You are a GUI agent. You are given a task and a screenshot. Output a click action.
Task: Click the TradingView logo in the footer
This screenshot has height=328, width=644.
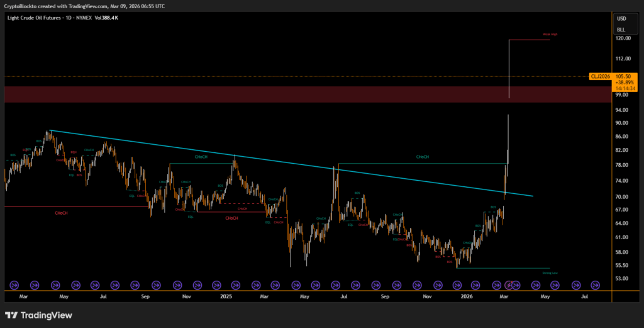click(x=38, y=315)
